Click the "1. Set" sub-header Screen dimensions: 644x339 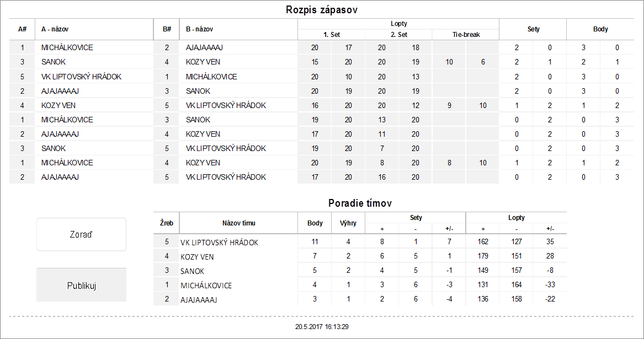point(331,34)
